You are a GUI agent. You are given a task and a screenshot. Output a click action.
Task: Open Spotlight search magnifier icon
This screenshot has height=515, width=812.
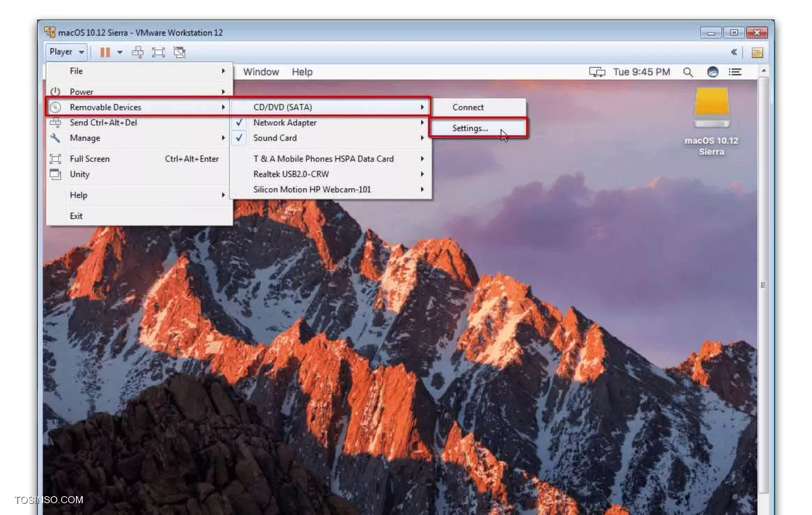[x=688, y=72]
